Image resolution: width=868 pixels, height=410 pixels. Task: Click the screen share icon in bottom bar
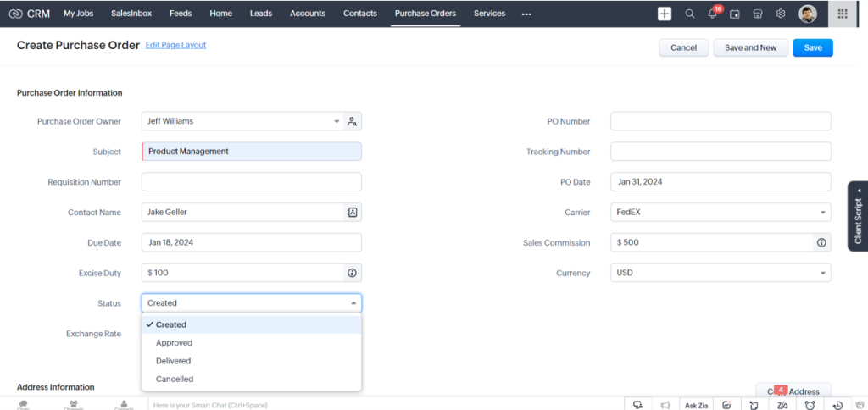click(x=638, y=405)
